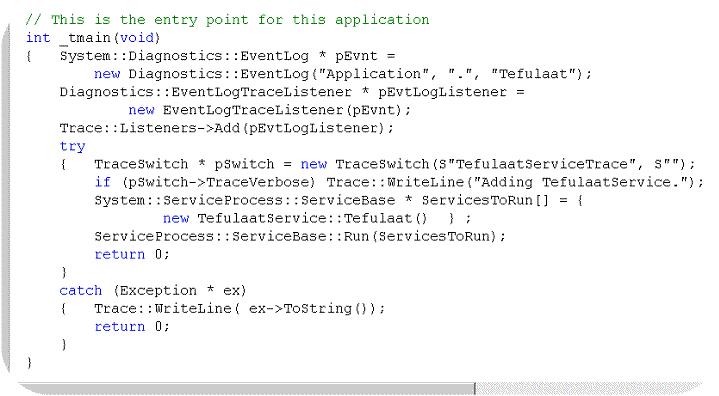Click the ServicesToRun[] array declaration

485,200
